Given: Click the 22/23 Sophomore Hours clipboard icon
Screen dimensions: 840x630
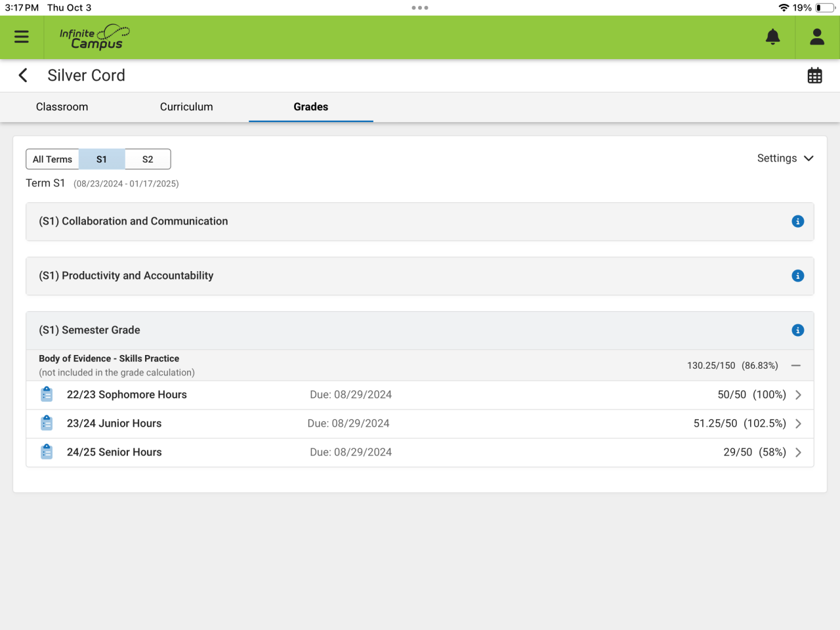Looking at the screenshot, I should (x=47, y=394).
